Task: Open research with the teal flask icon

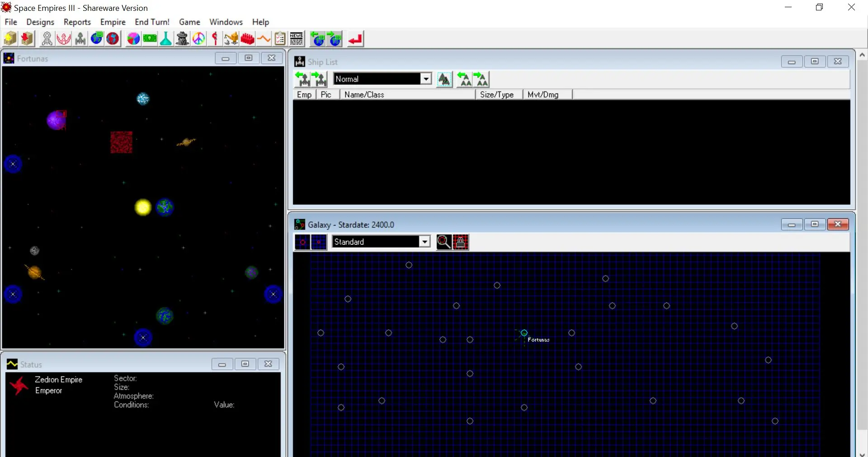Action: coord(166,39)
